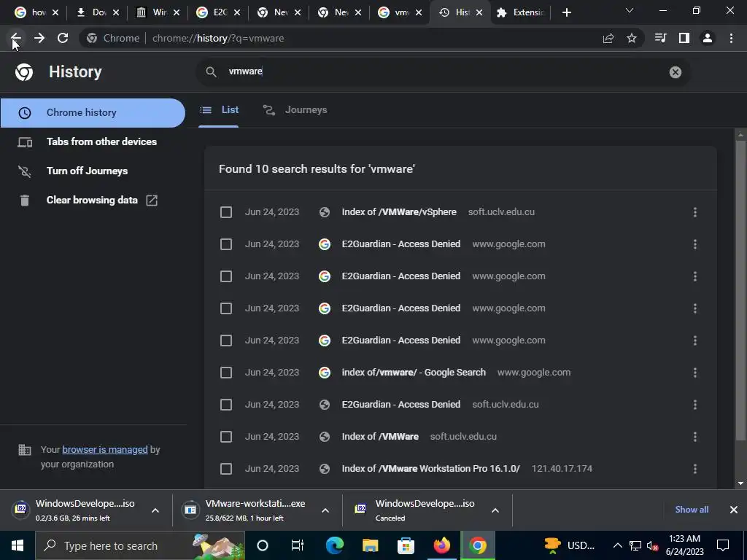Open actions menu for VMware Workstation Pro 16.1.0 row
The image size is (747, 560).
click(694, 469)
